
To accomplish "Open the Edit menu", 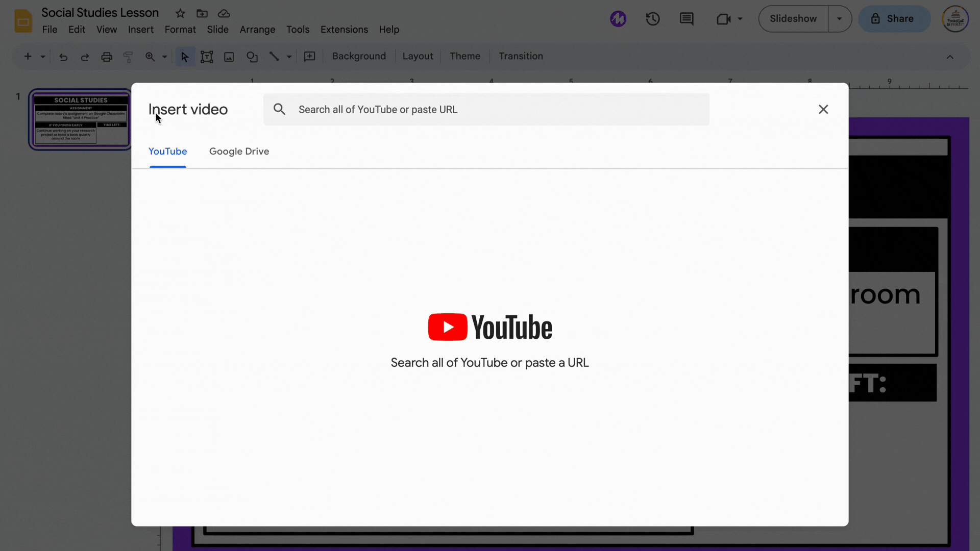I will tap(77, 30).
